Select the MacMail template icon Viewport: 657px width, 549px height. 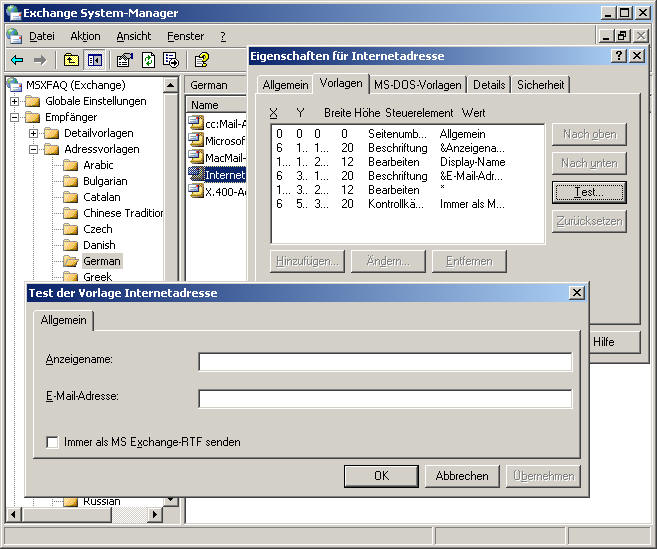[196, 157]
